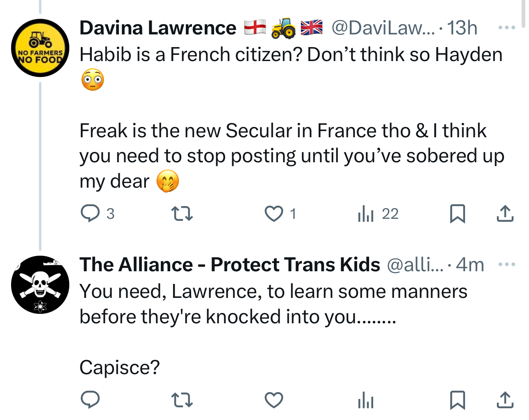Click the 13h timestamp on Davina's tweet
The width and height of the screenshot is (529, 420).
click(x=462, y=28)
